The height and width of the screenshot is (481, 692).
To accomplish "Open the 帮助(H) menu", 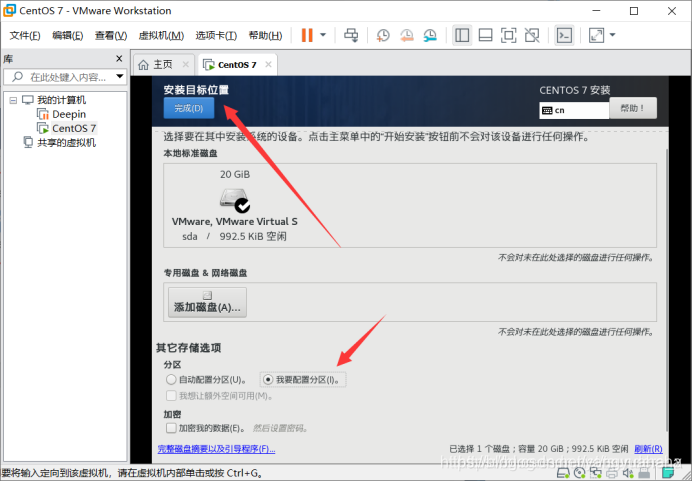I will [265, 35].
